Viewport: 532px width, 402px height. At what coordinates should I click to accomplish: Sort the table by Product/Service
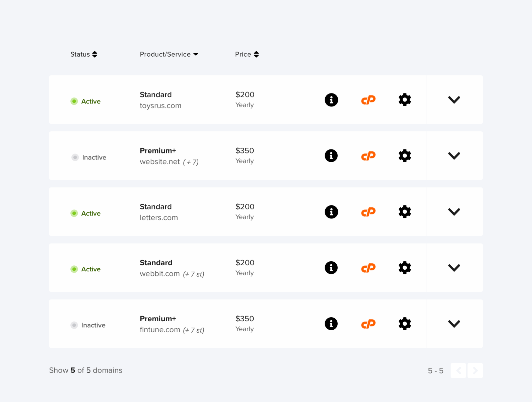[169, 54]
